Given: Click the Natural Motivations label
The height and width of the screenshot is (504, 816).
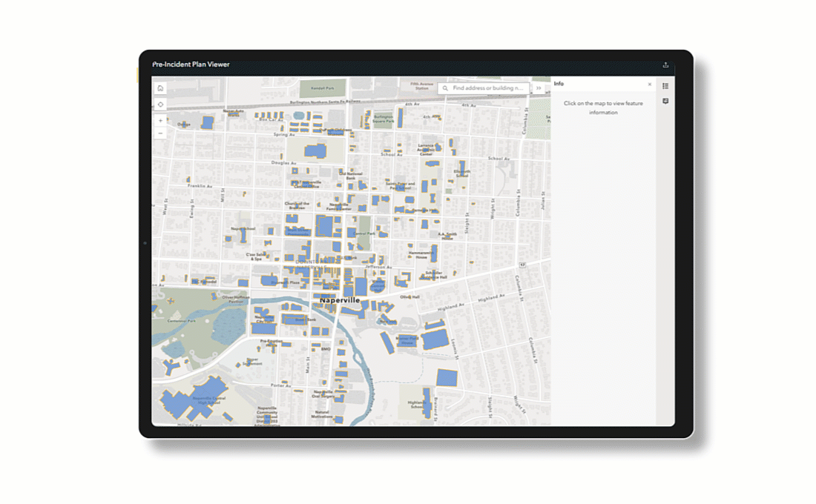Looking at the screenshot, I should [322, 414].
